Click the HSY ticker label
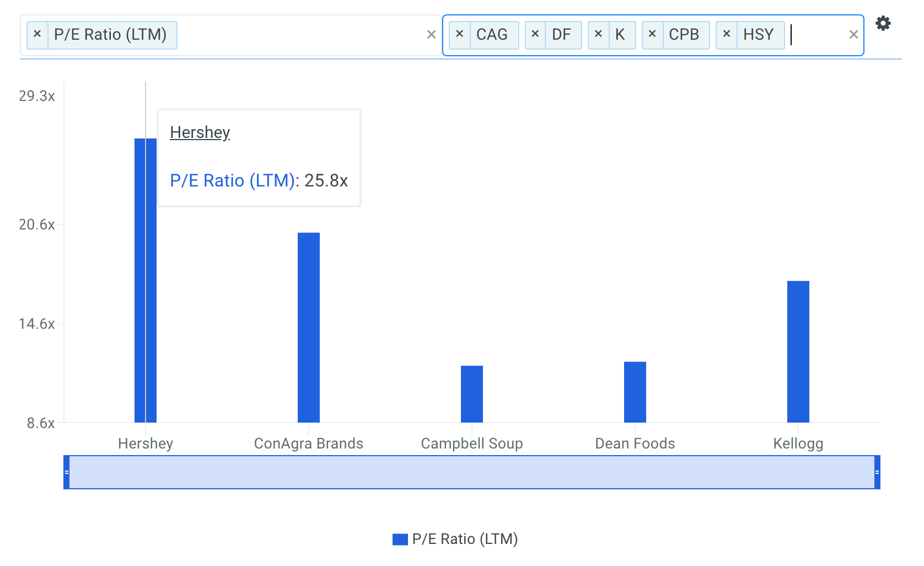 [758, 34]
